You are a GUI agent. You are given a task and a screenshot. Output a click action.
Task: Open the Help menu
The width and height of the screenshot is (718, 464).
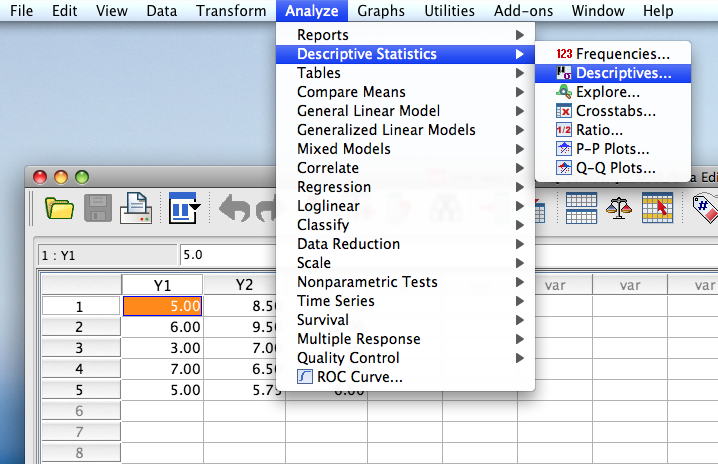658,11
